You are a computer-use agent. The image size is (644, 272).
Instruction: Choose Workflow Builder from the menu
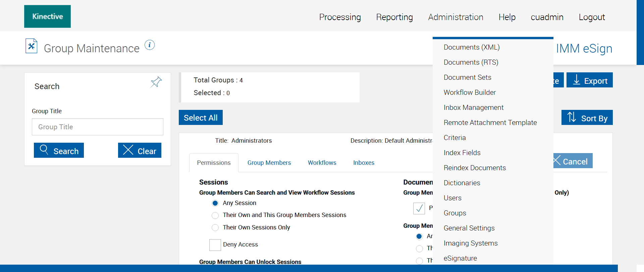pyautogui.click(x=470, y=92)
